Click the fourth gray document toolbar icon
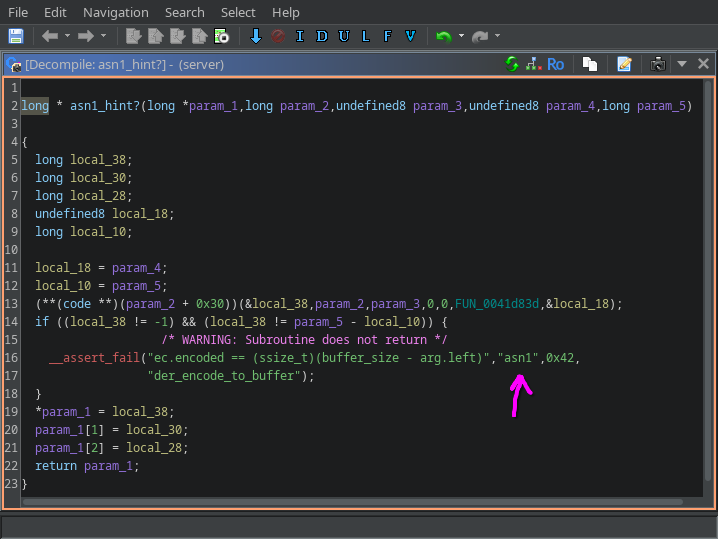 199,36
